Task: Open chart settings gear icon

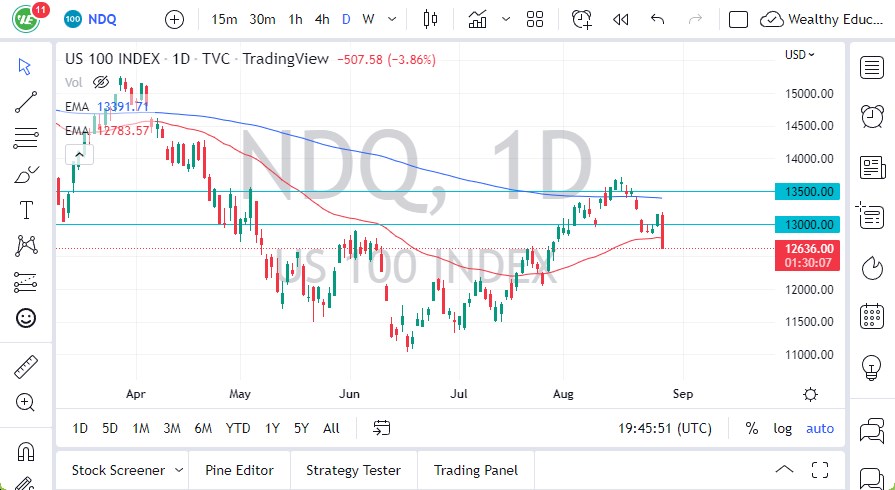Action: (x=811, y=394)
